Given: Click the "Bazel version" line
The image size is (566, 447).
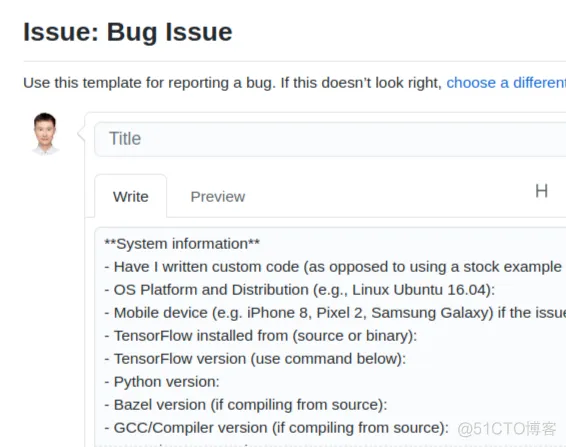Looking at the screenshot, I should [x=245, y=405].
